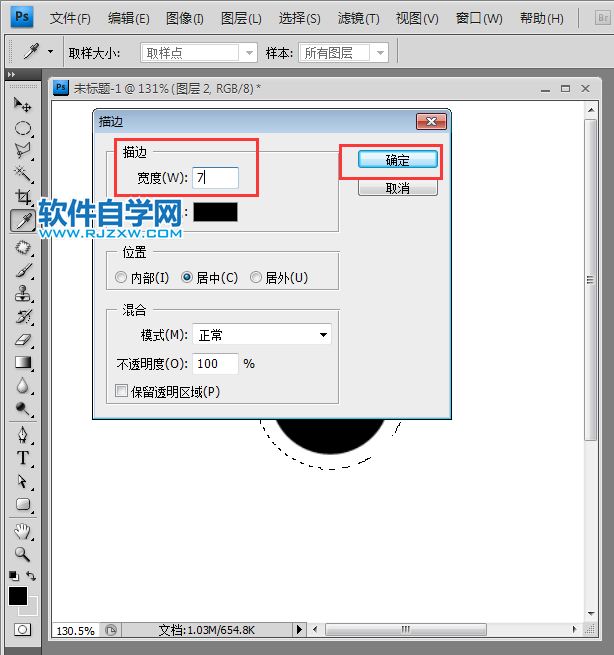Edit the 130.5% zoom level field
The height and width of the screenshot is (655, 614).
tap(76, 630)
